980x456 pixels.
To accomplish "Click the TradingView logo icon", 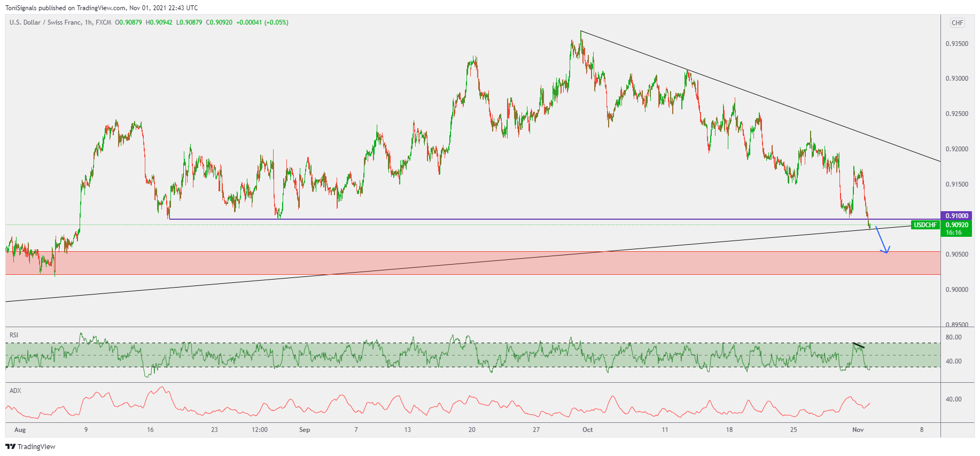I will [x=10, y=446].
